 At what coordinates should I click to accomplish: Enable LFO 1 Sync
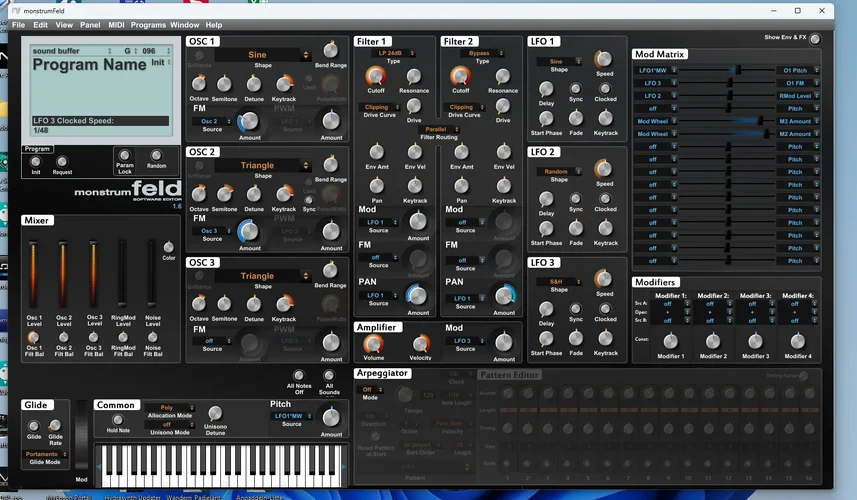click(576, 86)
